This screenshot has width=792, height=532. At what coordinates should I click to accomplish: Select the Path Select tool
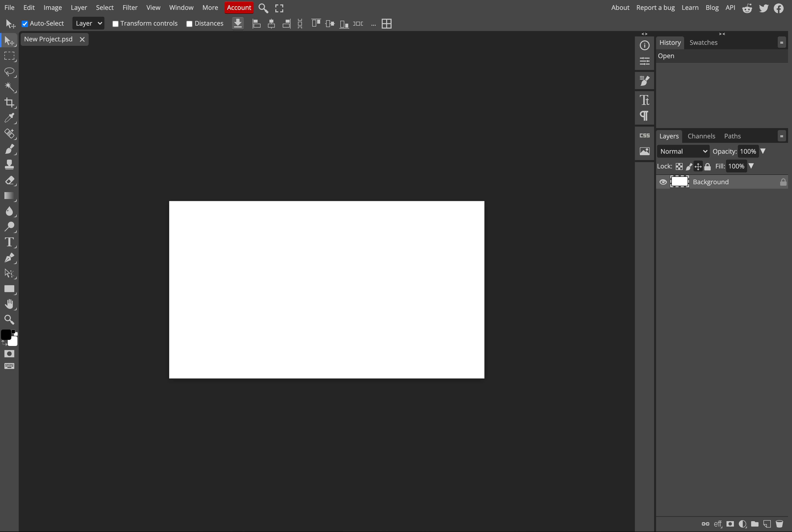(10, 273)
